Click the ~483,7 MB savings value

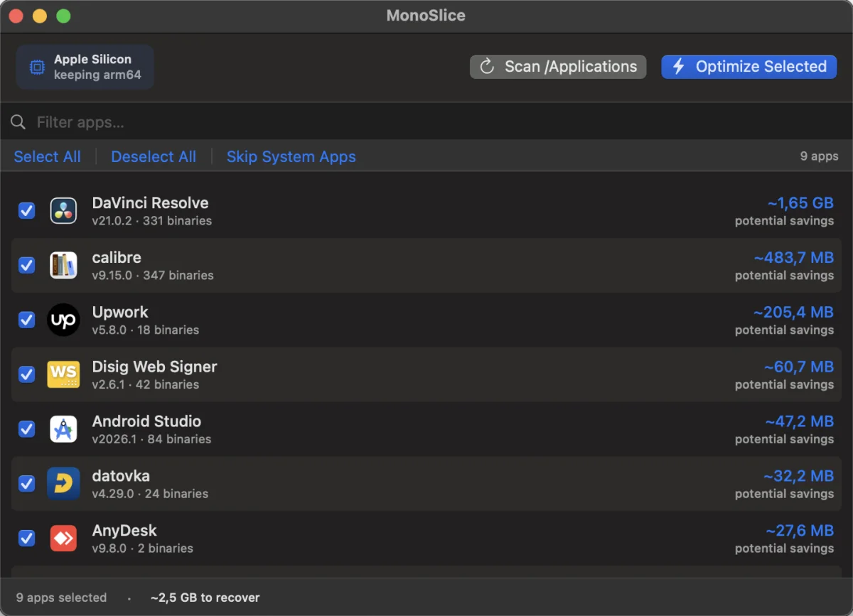tap(794, 258)
